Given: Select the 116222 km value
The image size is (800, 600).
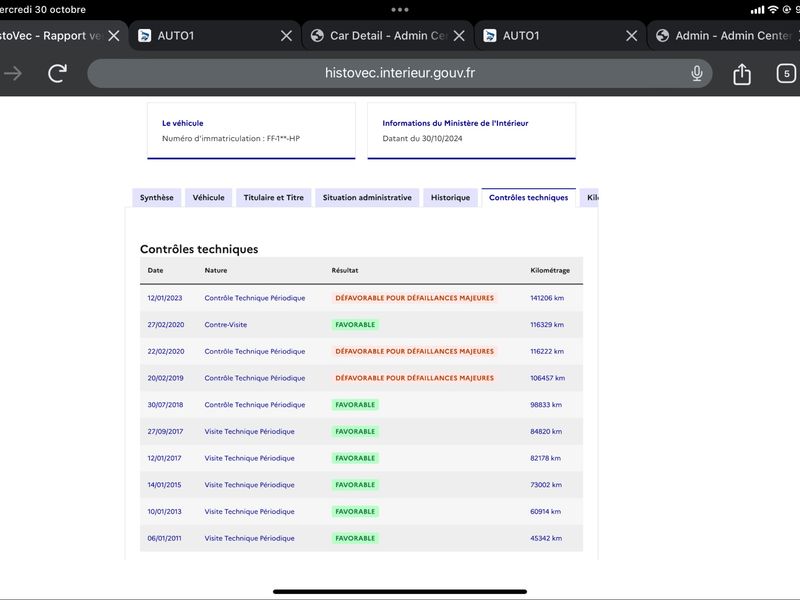Looking at the screenshot, I should click(x=547, y=352).
